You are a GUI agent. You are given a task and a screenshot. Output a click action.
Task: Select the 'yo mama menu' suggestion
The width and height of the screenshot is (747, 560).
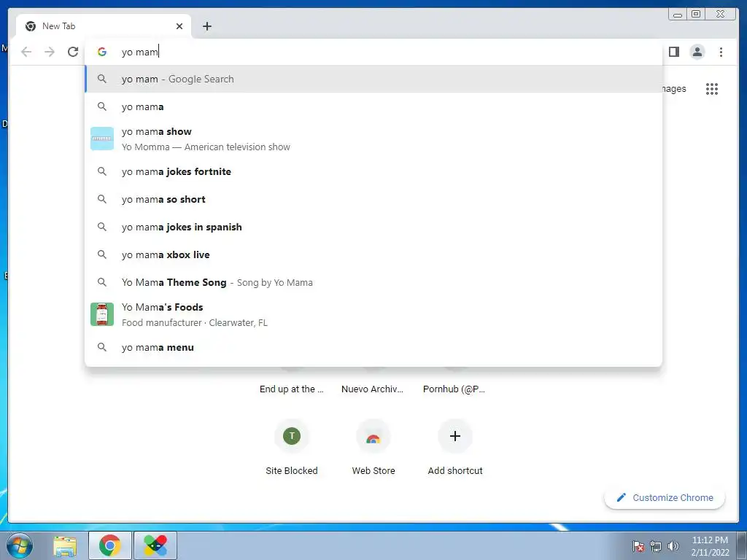coord(373,347)
